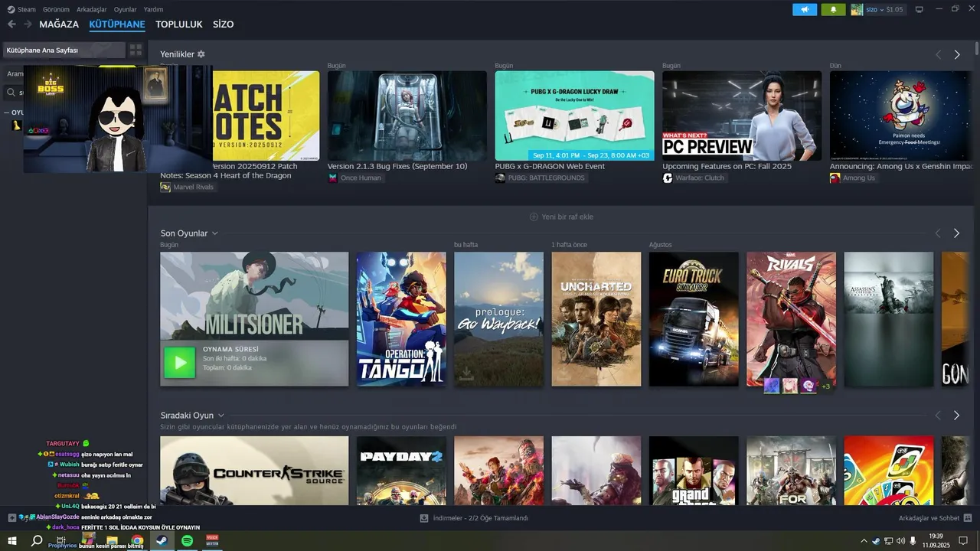This screenshot has width=980, height=551.
Task: Open PUBG x G-DRAGON Web Event news
Action: [x=550, y=166]
